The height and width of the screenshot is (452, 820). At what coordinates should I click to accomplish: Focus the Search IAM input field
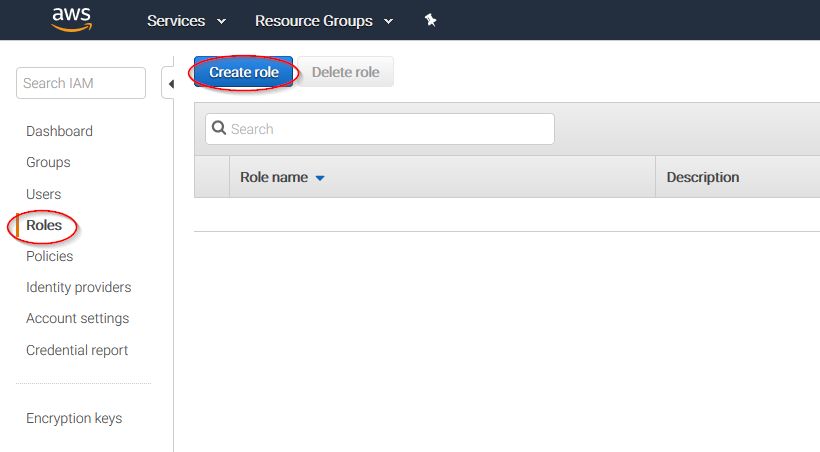point(81,83)
